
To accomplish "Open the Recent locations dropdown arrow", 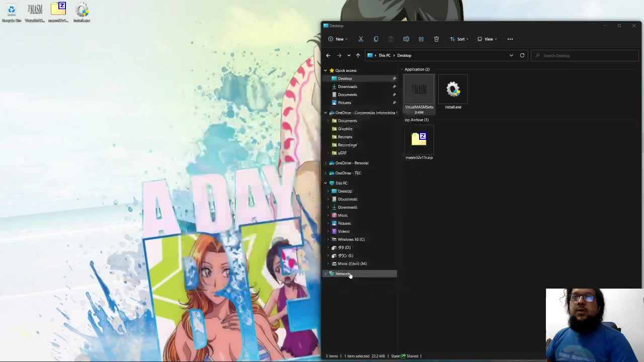I will [x=349, y=55].
